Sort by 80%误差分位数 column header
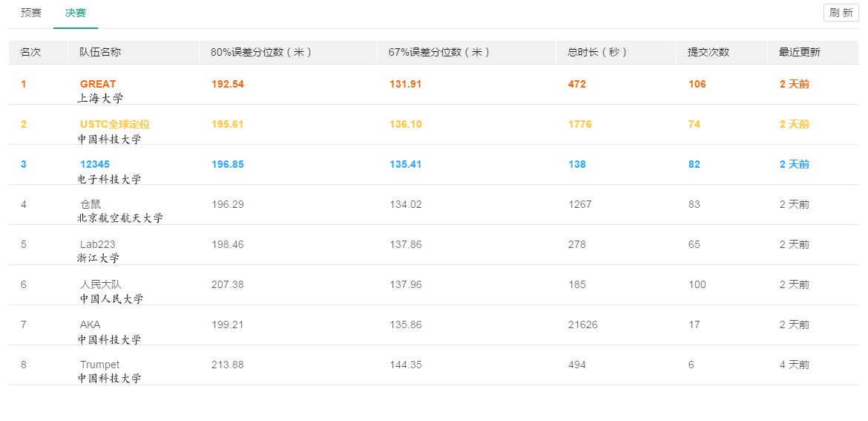This screenshot has width=868, height=421. point(261,52)
